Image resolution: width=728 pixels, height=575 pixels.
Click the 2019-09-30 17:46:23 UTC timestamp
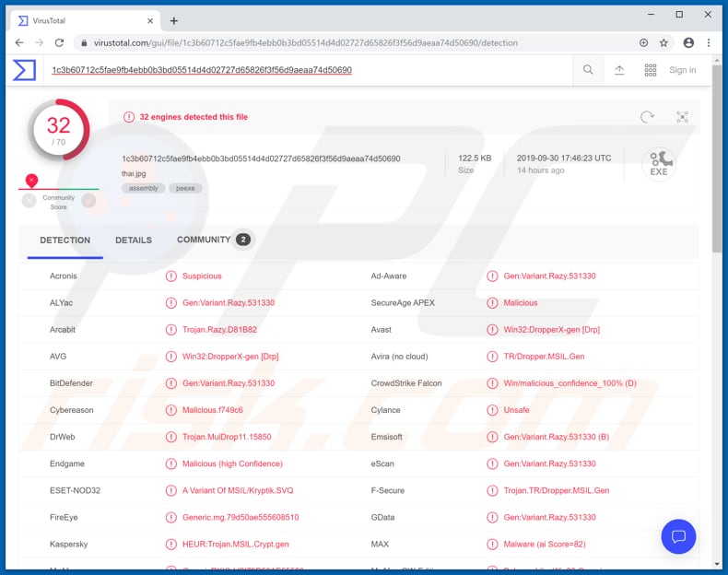coord(564,158)
